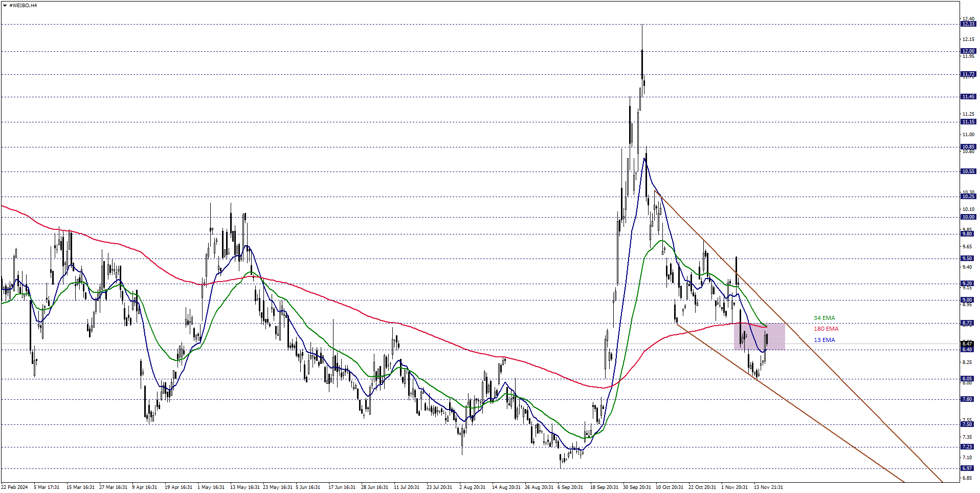Click the 10.85 price level label
The image size is (980, 493).
(x=968, y=147)
